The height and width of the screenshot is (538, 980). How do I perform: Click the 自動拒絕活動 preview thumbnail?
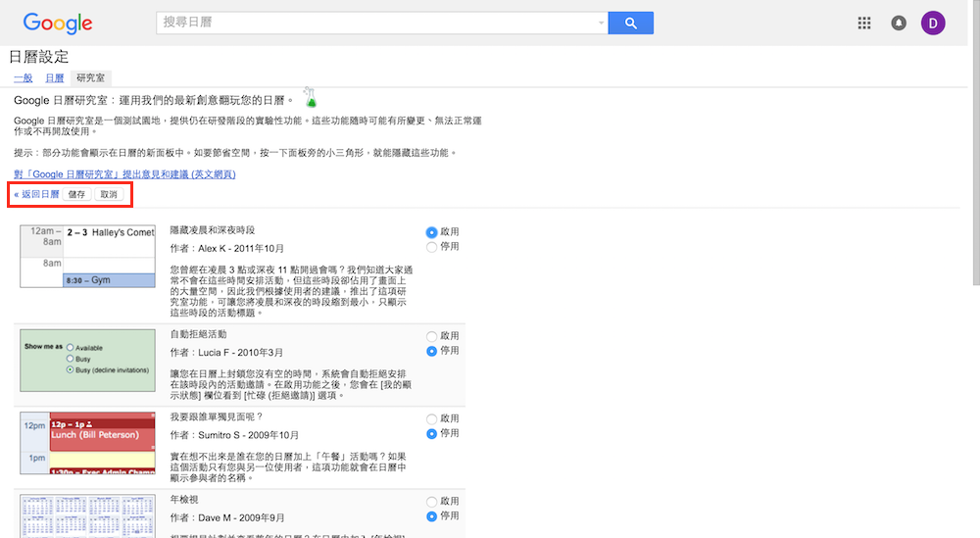pyautogui.click(x=88, y=360)
